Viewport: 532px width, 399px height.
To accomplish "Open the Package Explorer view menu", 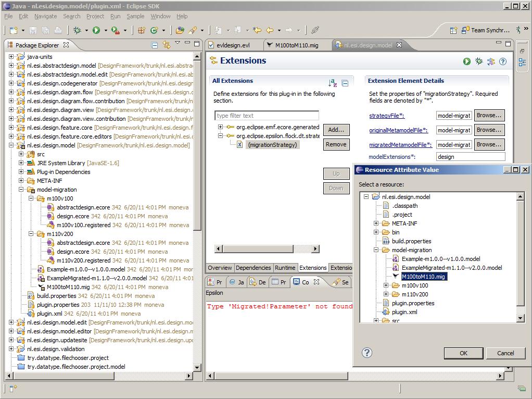I will coord(178,43).
